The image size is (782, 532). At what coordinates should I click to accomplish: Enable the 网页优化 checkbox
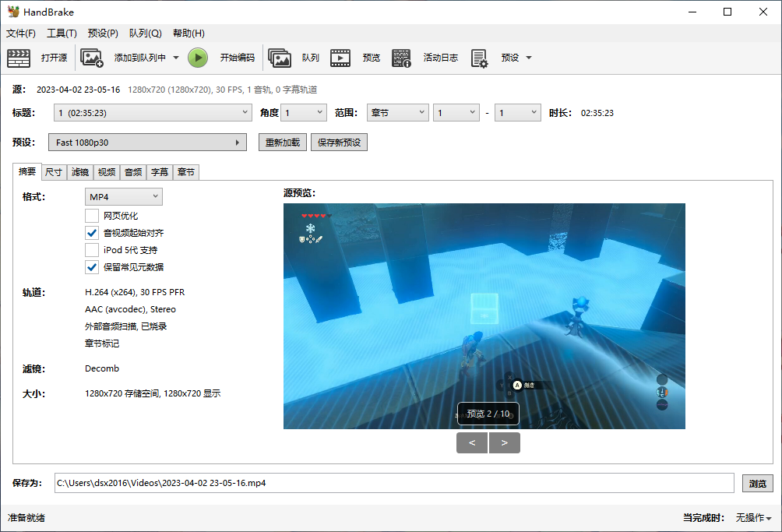pyautogui.click(x=92, y=216)
